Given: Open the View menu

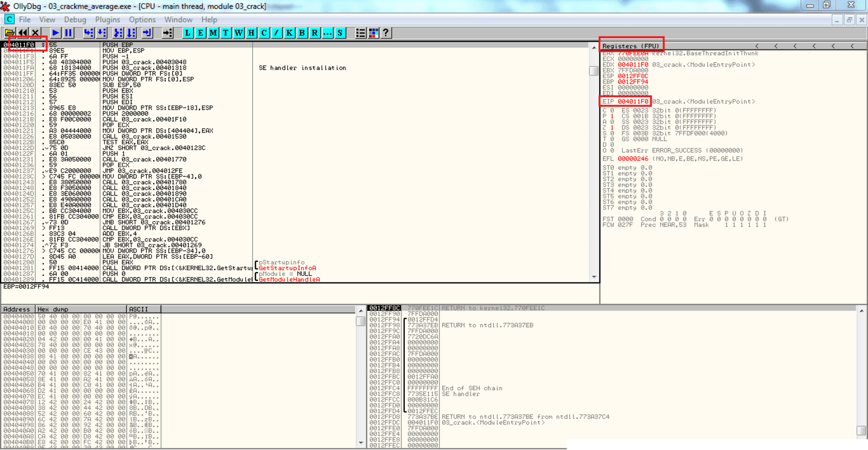Looking at the screenshot, I should pyautogui.click(x=47, y=20).
